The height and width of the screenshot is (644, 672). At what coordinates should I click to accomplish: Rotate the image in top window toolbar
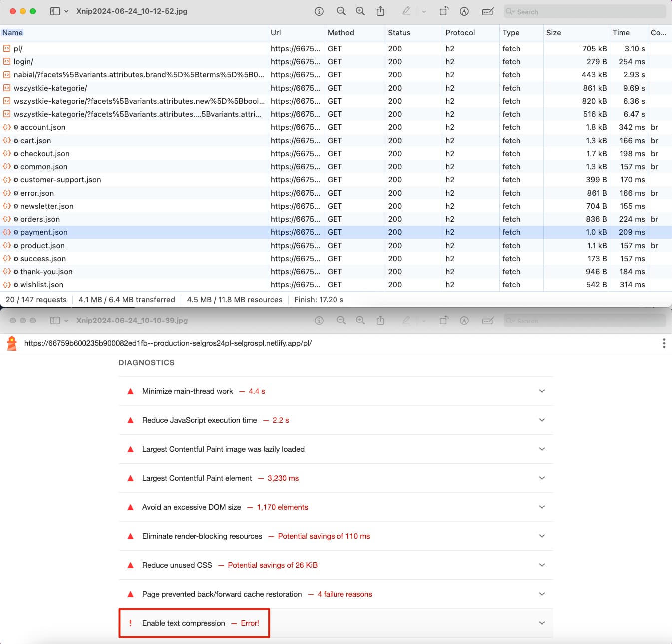pos(444,11)
